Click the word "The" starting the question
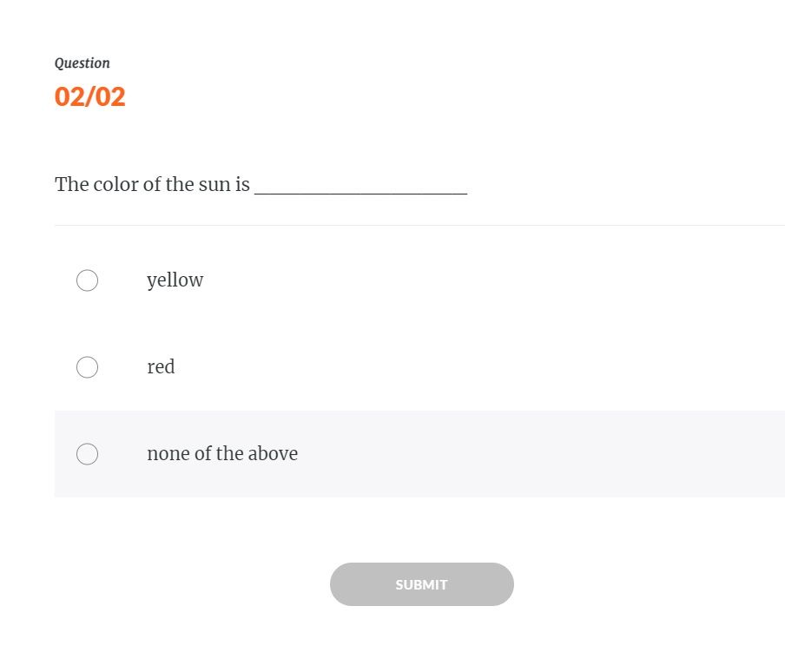 [71, 185]
